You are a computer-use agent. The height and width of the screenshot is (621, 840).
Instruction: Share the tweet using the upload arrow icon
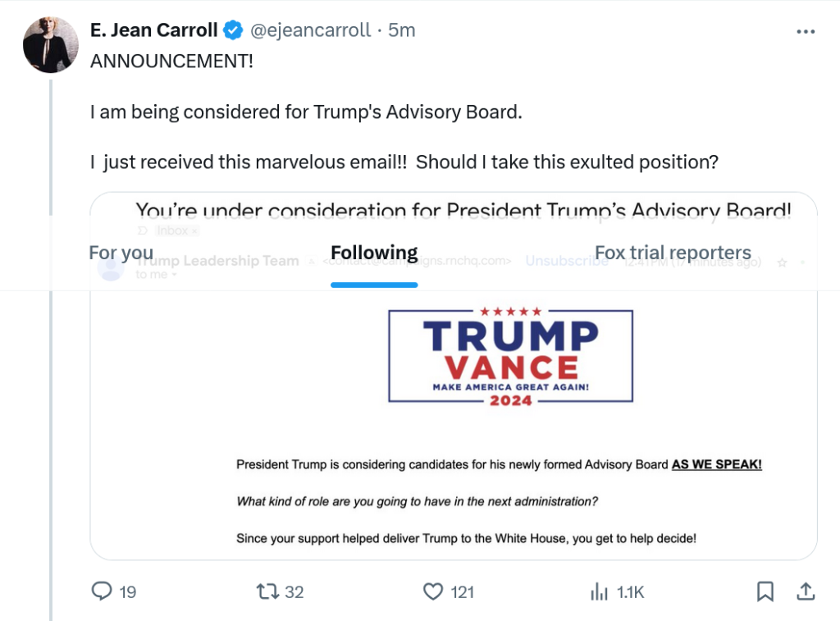[806, 591]
